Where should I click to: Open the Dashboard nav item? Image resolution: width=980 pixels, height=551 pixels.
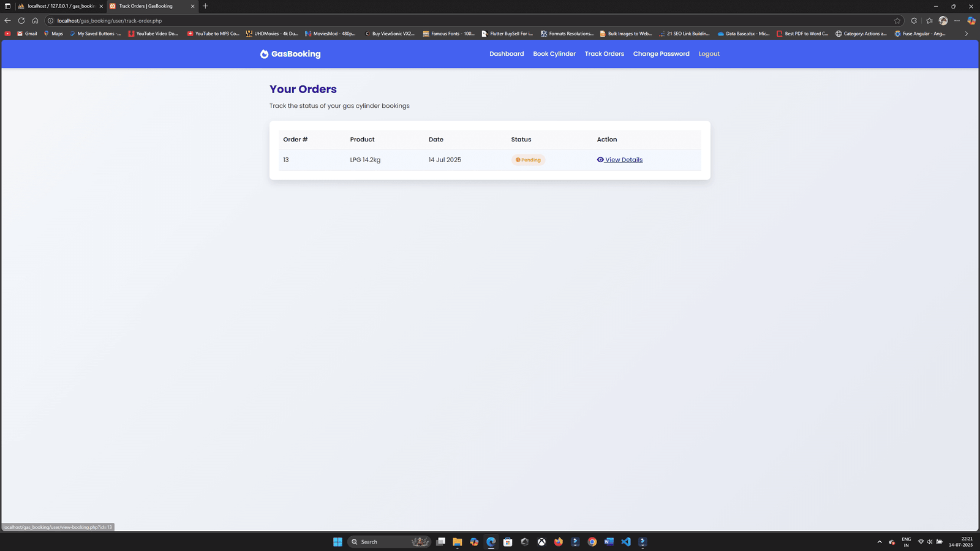click(x=507, y=54)
